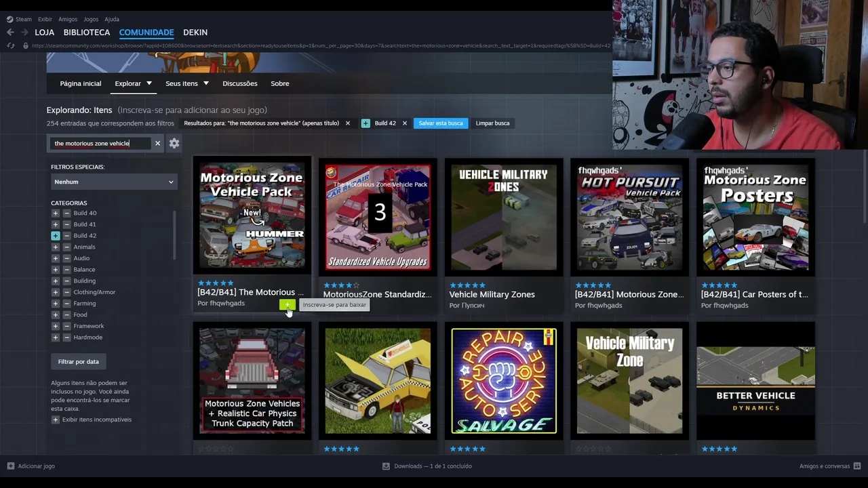Include the Clothing/Armor category
Viewport: 868px width, 488px height.
[56, 292]
